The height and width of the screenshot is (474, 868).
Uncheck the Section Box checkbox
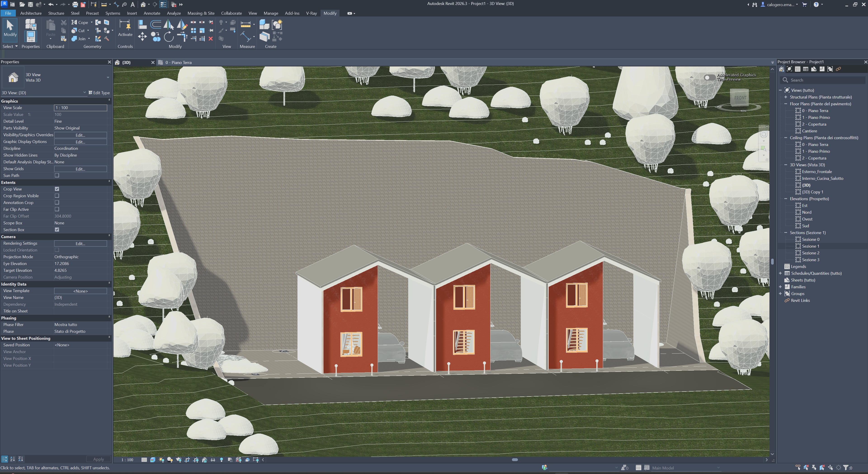[57, 229]
